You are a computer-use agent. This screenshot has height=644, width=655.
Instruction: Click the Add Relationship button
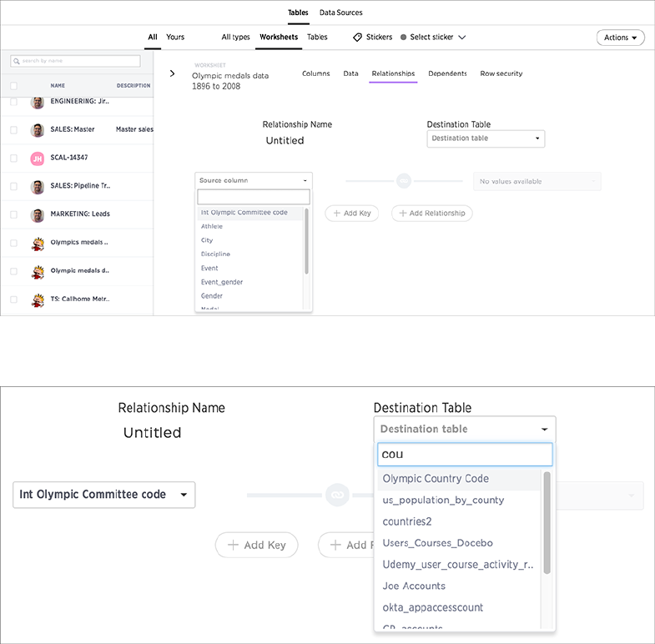click(431, 214)
